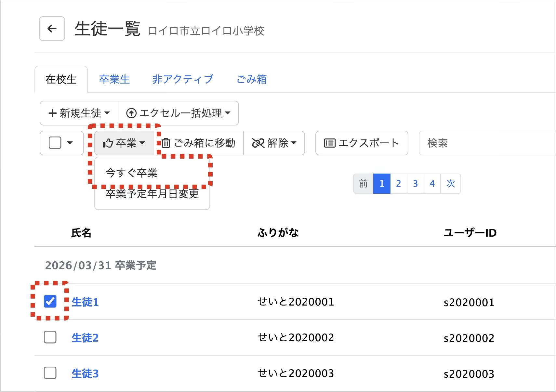Click the school name ロイロ市立ロイロ小学校
Viewport: 556px width, 392px height.
(x=206, y=31)
